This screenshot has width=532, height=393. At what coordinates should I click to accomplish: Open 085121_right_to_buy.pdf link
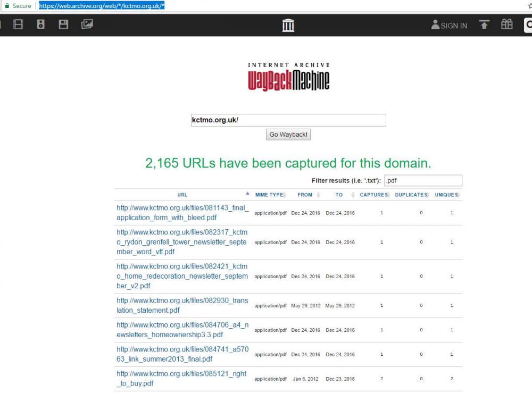pos(181,379)
